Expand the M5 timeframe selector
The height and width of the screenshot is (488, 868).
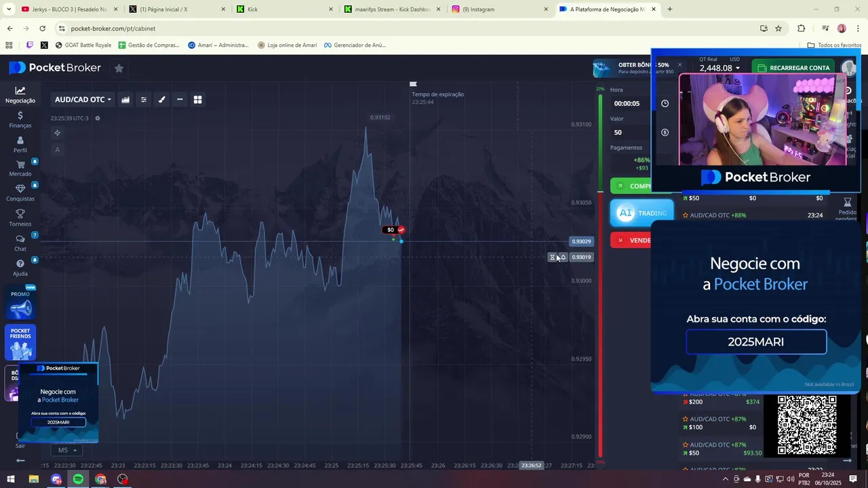pos(66,450)
